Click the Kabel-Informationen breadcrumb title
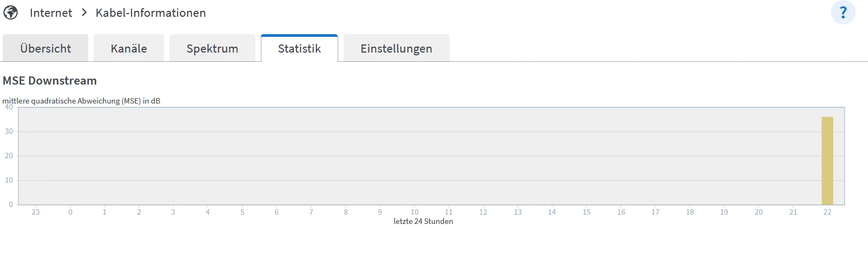868x277 pixels. pyautogui.click(x=150, y=13)
